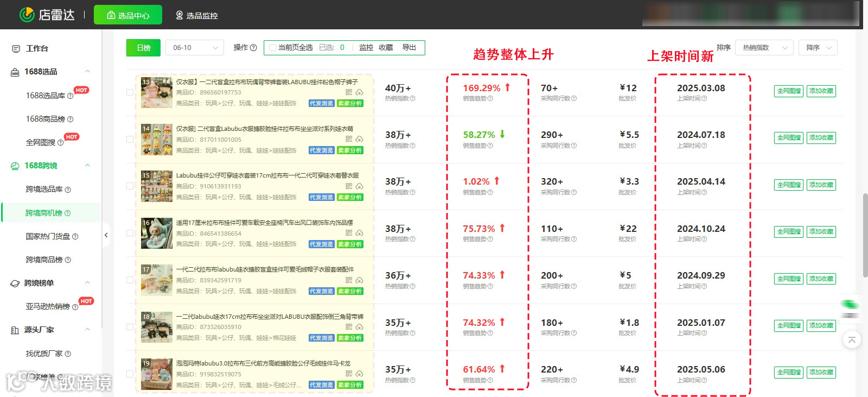Viewport: 868px width, 397px height.
Task: Click the QR code icon for product 873326035910
Action: coord(349,327)
